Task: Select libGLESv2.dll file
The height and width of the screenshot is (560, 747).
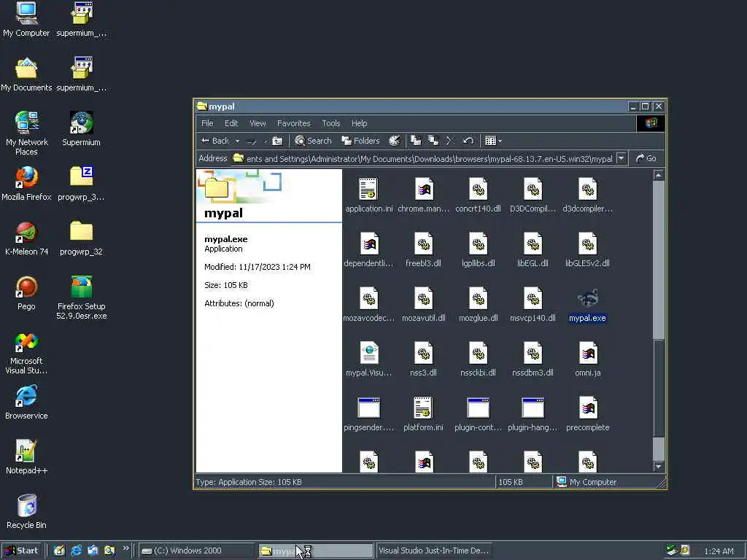Action: click(587, 250)
